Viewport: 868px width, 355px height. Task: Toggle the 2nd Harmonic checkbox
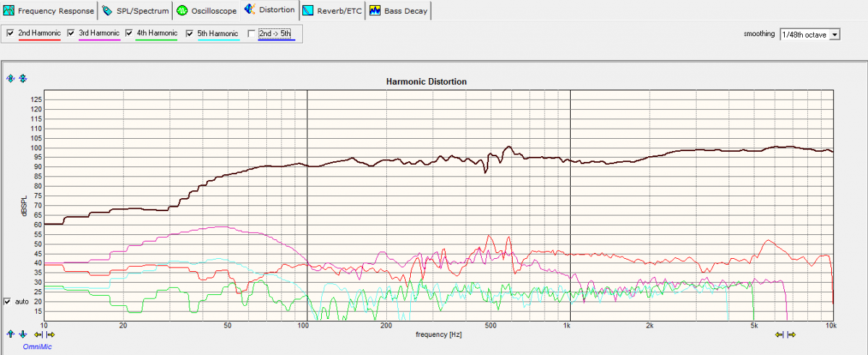[11, 33]
